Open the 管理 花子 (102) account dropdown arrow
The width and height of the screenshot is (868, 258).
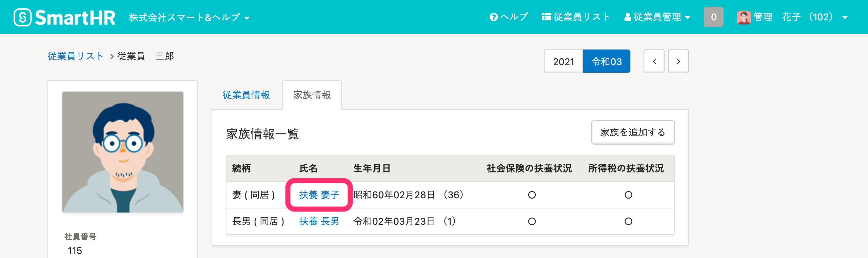(845, 18)
